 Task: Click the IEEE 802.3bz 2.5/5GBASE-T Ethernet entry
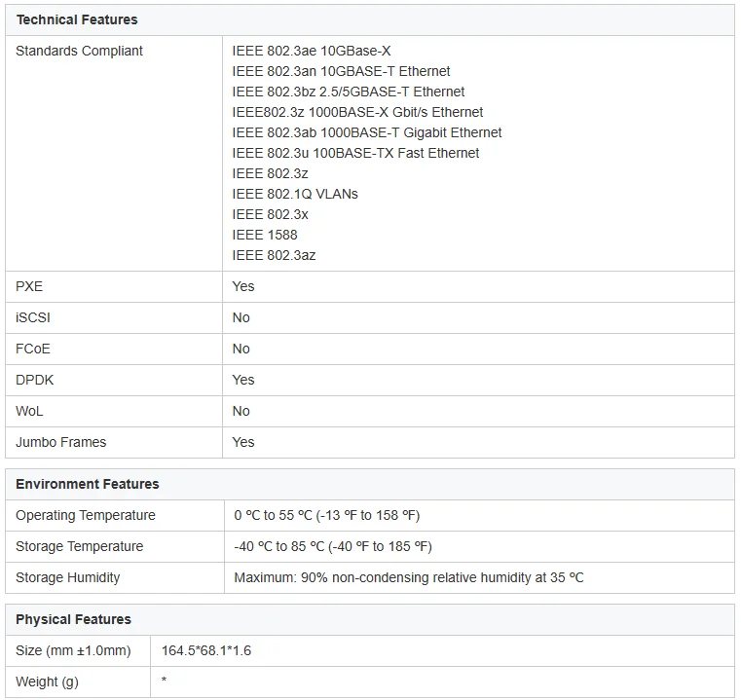348,92
